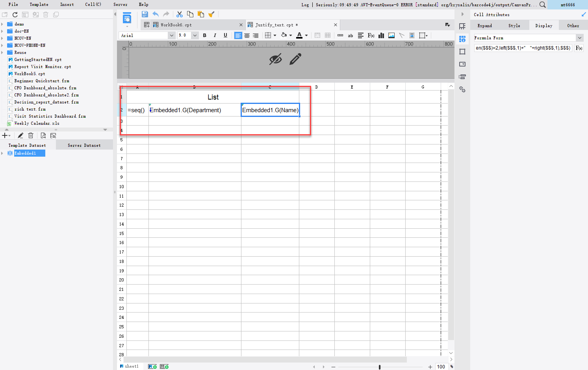Select the Embedded1 dataset
The height and width of the screenshot is (370, 588).
[x=26, y=153]
